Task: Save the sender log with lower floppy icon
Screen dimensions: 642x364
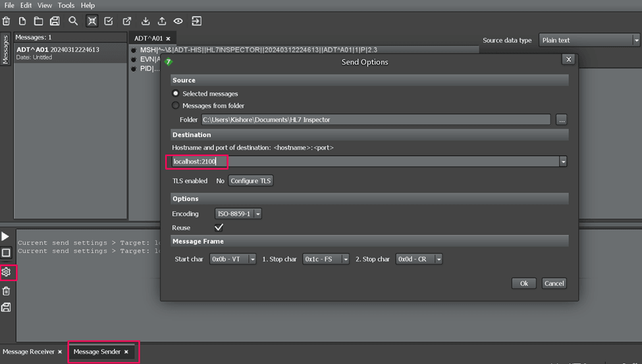Action: point(6,307)
